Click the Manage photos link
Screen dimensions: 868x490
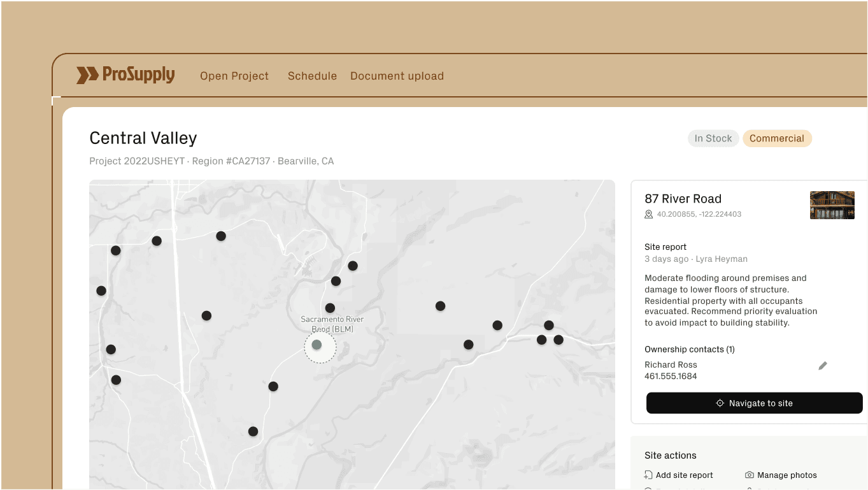coord(787,475)
